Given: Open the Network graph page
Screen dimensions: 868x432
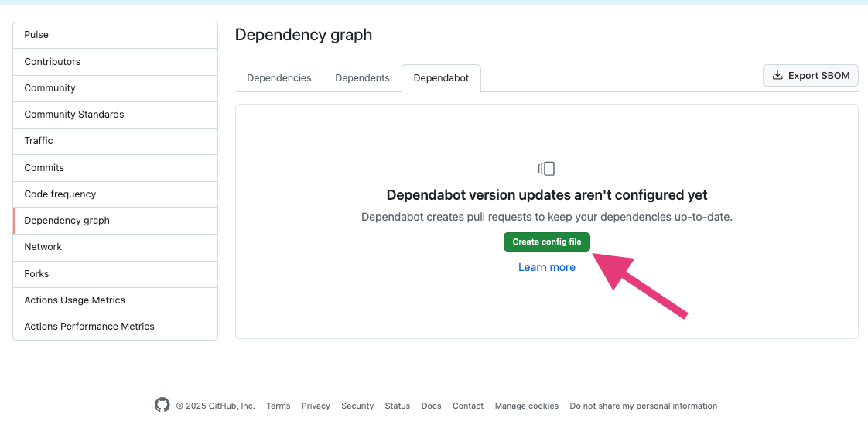Looking at the screenshot, I should pos(115,247).
